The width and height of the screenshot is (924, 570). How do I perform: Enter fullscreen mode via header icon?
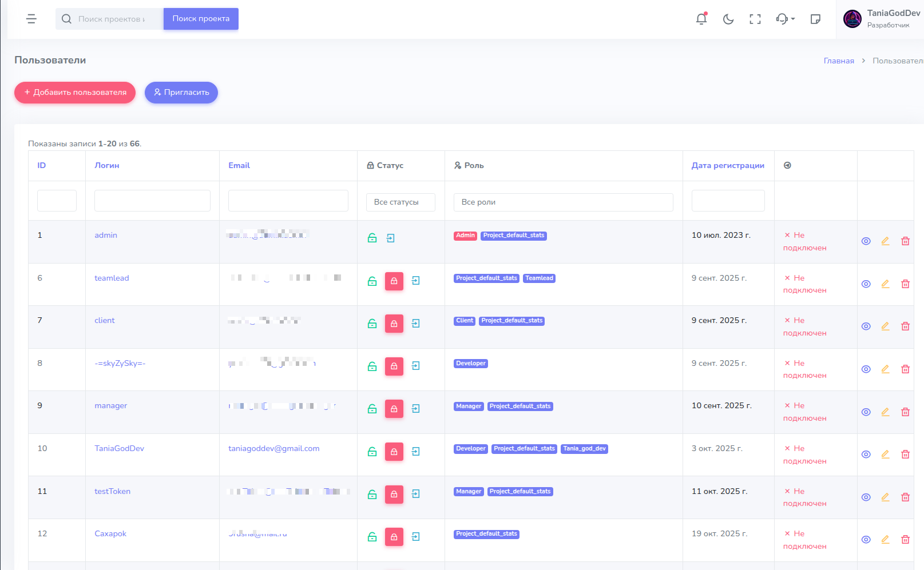(755, 19)
